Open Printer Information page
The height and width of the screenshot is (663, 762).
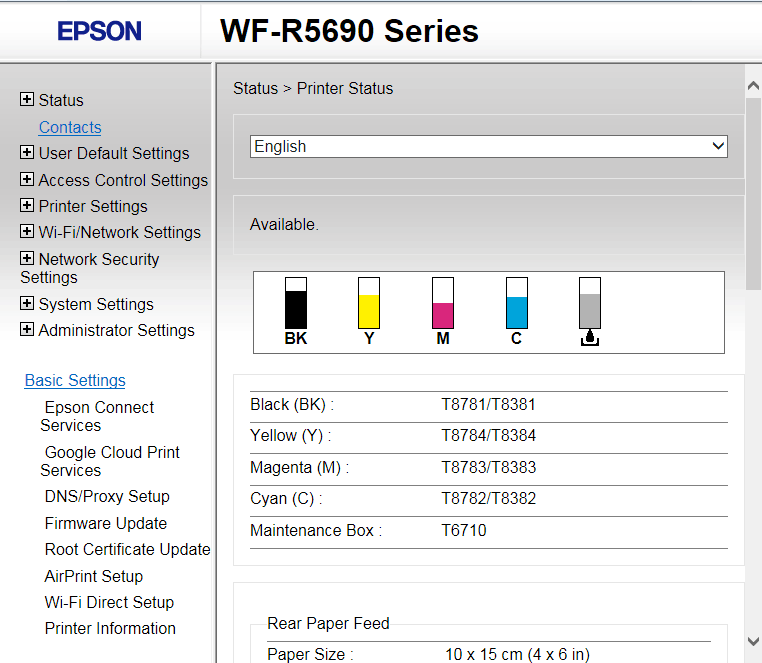[110, 628]
